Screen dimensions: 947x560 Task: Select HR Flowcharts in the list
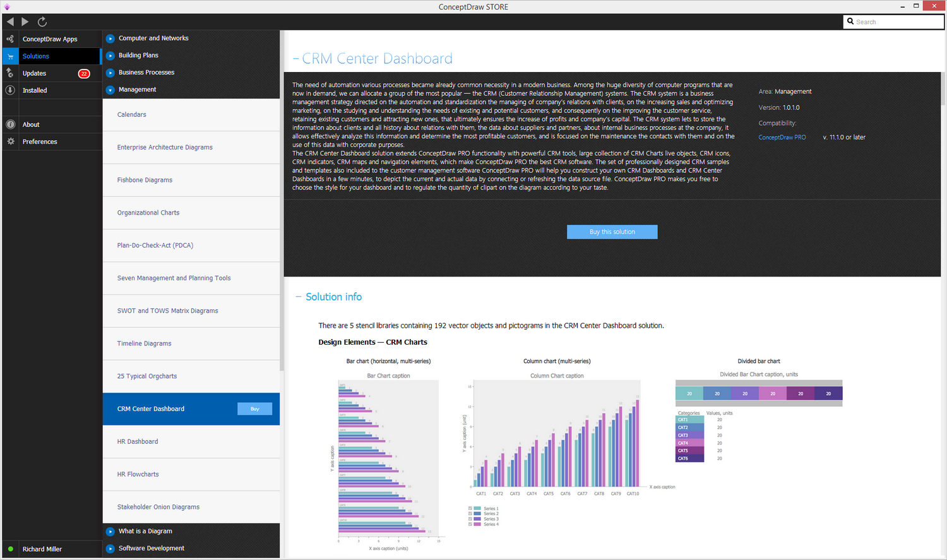[191, 475]
